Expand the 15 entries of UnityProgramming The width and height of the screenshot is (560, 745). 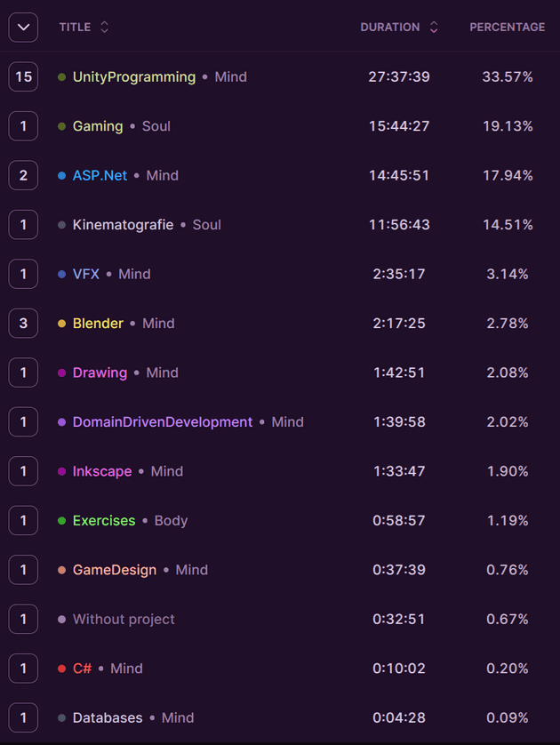click(23, 76)
